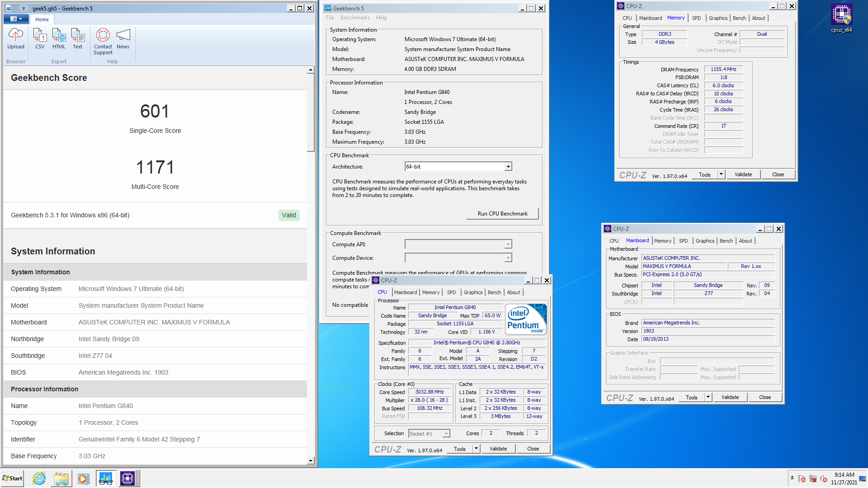
Task: Select the Home ribbon tab
Action: pos(42,19)
